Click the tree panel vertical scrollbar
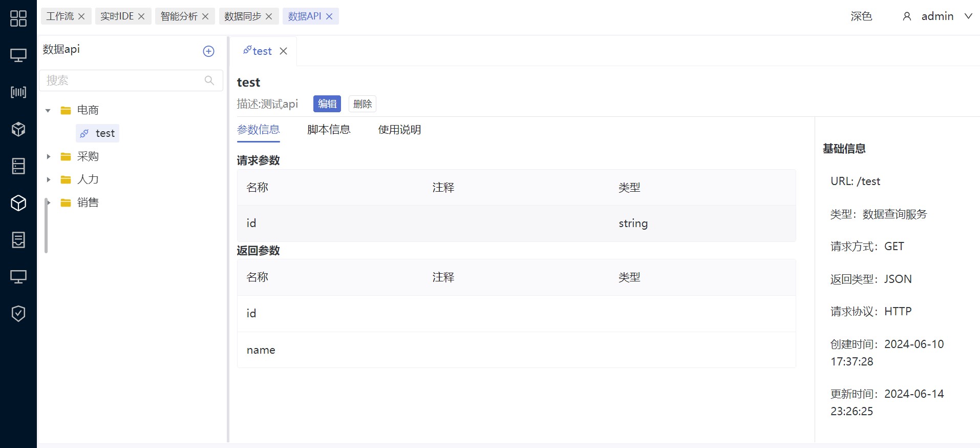Screen dimensions: 980x448 [46, 226]
